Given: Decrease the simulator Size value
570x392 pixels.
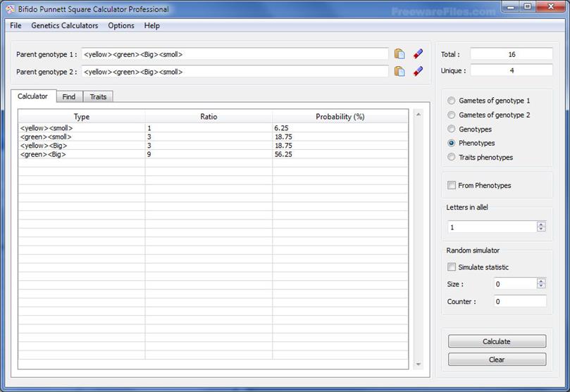Looking at the screenshot, I should (x=541, y=286).
